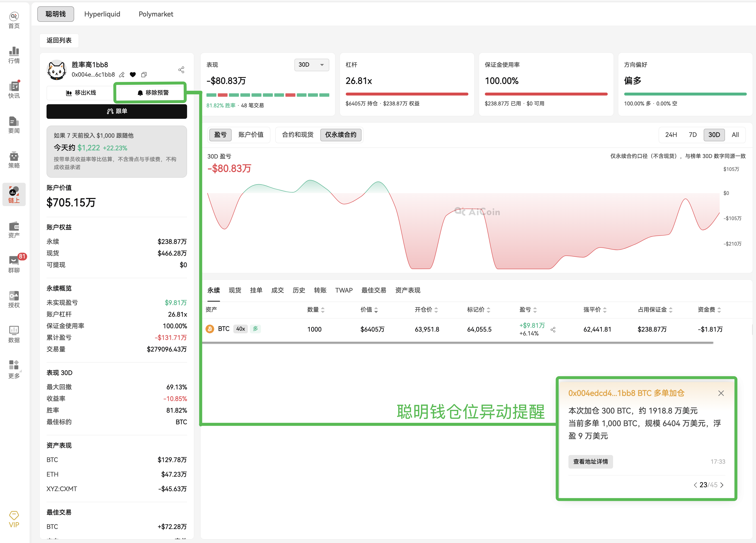This screenshot has height=543, width=756.
Task: Set chart range to 7D
Action: [x=693, y=135]
